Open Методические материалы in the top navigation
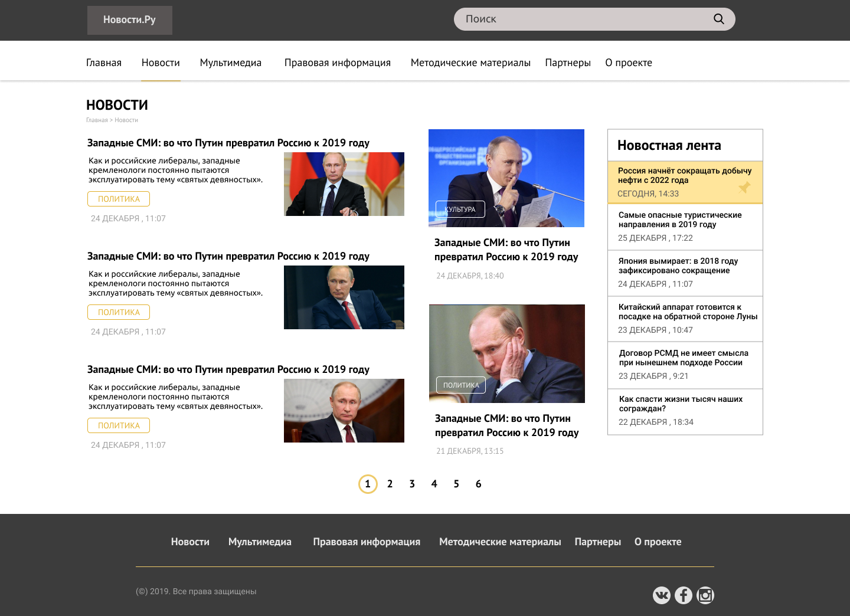This screenshot has height=616, width=850. 470,63
